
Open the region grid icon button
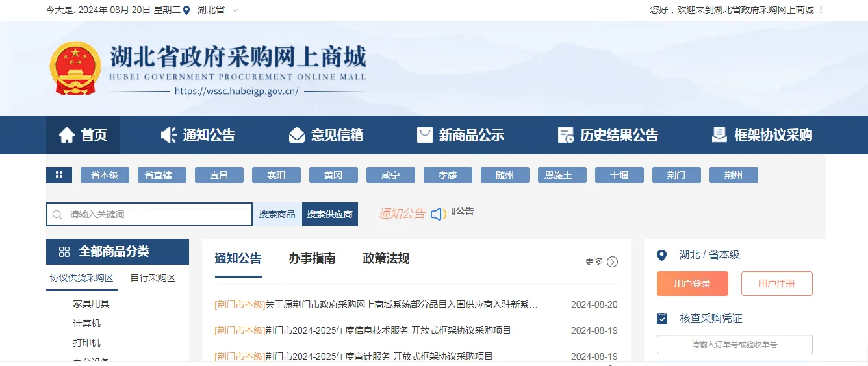[59, 175]
